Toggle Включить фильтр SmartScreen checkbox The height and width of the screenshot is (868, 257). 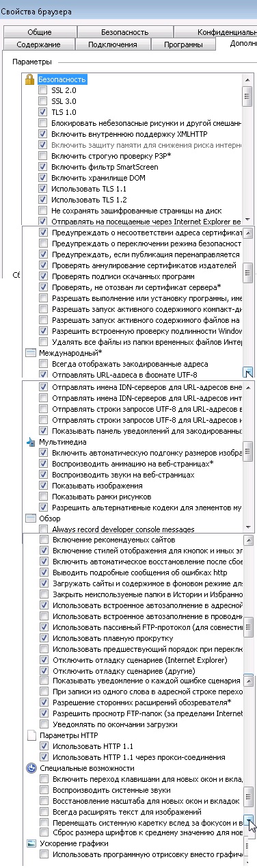tap(44, 167)
